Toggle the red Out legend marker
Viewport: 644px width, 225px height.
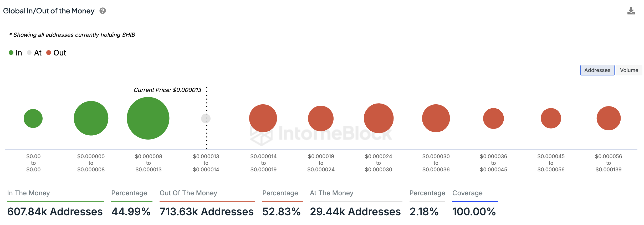49,53
